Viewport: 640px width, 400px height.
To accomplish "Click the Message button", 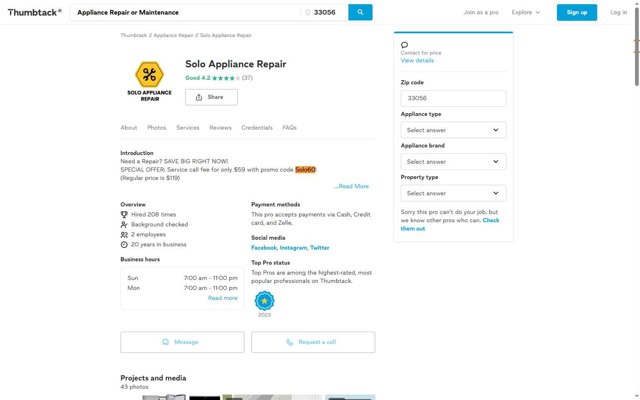I will pos(182,342).
